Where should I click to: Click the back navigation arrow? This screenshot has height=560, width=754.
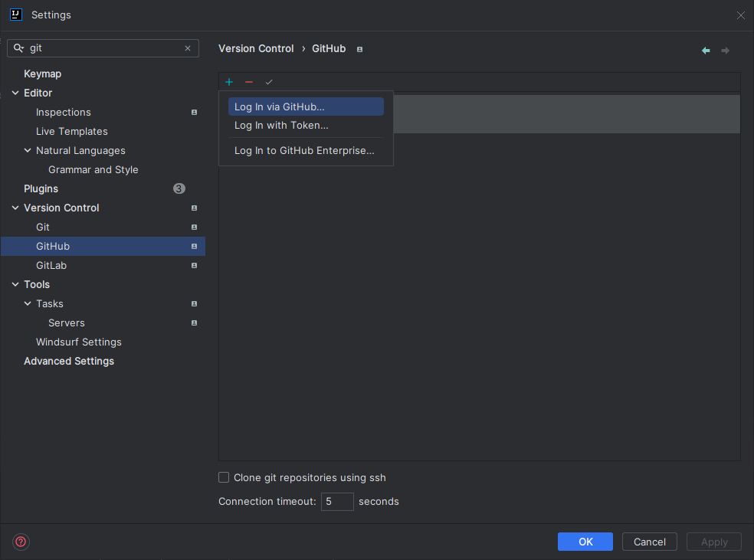[706, 51]
